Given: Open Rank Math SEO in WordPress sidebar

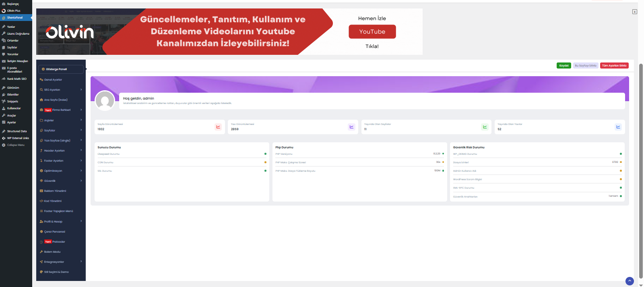Looking at the screenshot, I should coord(16,79).
